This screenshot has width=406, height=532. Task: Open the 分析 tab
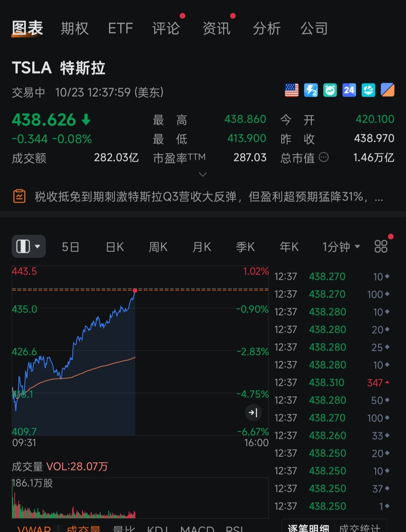tap(267, 29)
